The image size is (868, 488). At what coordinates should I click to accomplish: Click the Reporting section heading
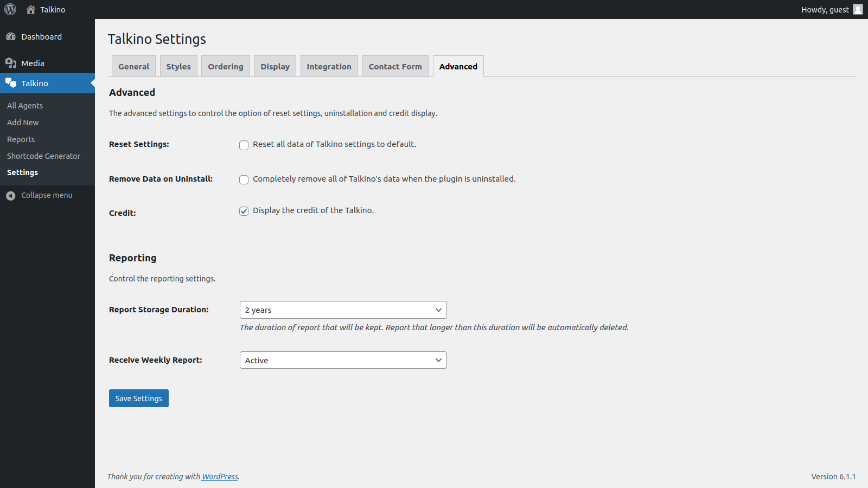pos(133,258)
